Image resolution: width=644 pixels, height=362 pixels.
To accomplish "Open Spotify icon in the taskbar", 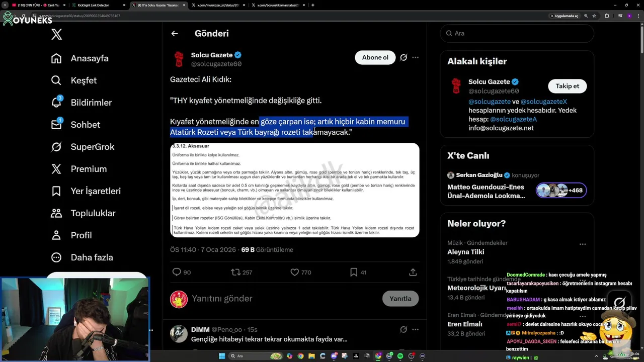I will point(400,356).
